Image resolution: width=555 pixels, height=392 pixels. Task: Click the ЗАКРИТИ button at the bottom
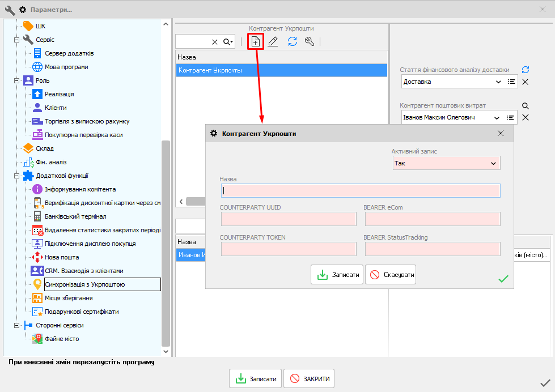309,379
